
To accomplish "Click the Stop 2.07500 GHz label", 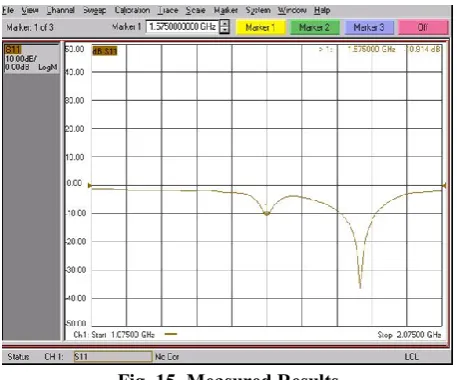I will [409, 335].
